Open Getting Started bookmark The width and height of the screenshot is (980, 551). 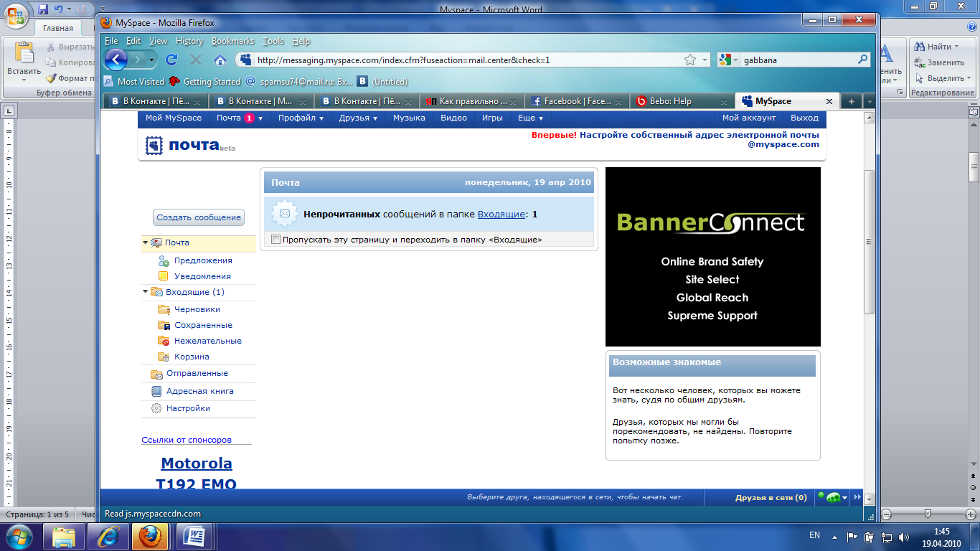(205, 82)
